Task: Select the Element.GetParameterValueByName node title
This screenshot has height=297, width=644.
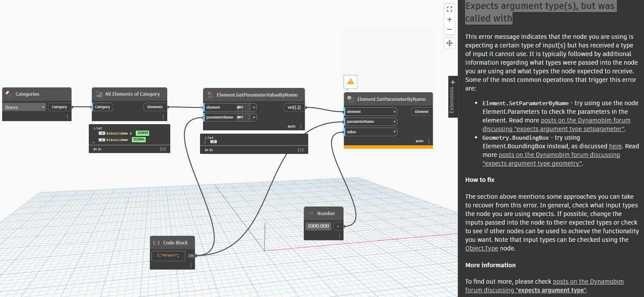Action: tap(257, 95)
